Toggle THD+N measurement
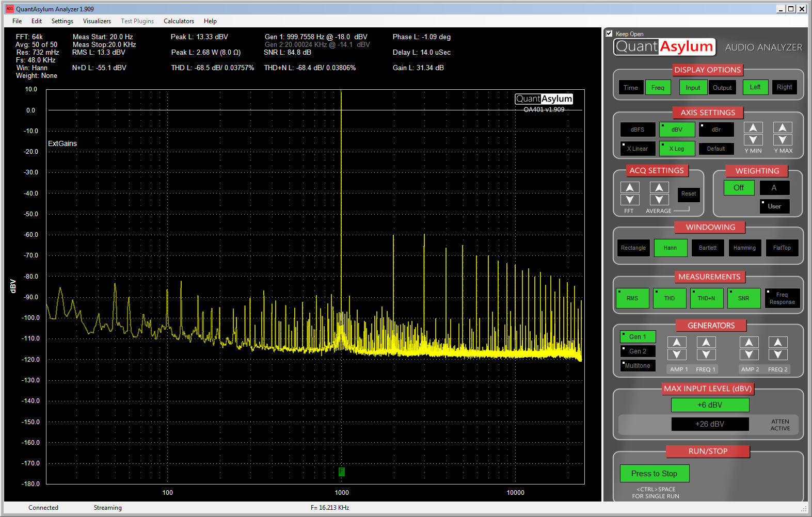The width and height of the screenshot is (812, 517). click(x=707, y=298)
